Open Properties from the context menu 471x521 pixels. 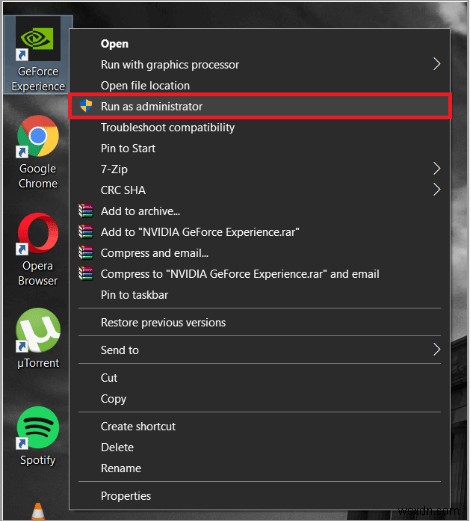[260, 496]
